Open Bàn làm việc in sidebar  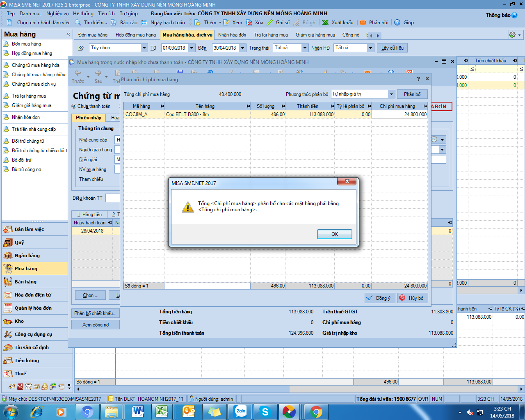click(x=35, y=229)
